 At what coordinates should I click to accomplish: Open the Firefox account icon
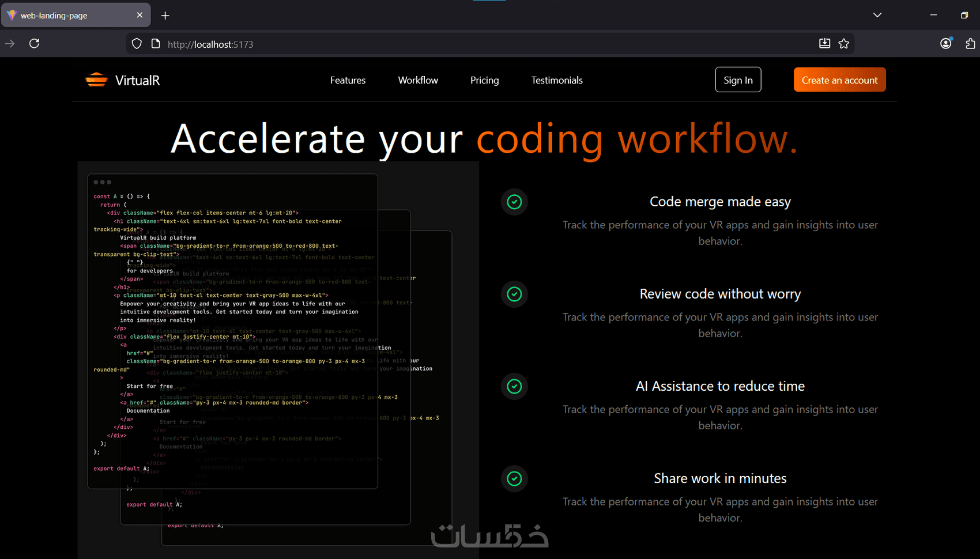click(x=946, y=43)
